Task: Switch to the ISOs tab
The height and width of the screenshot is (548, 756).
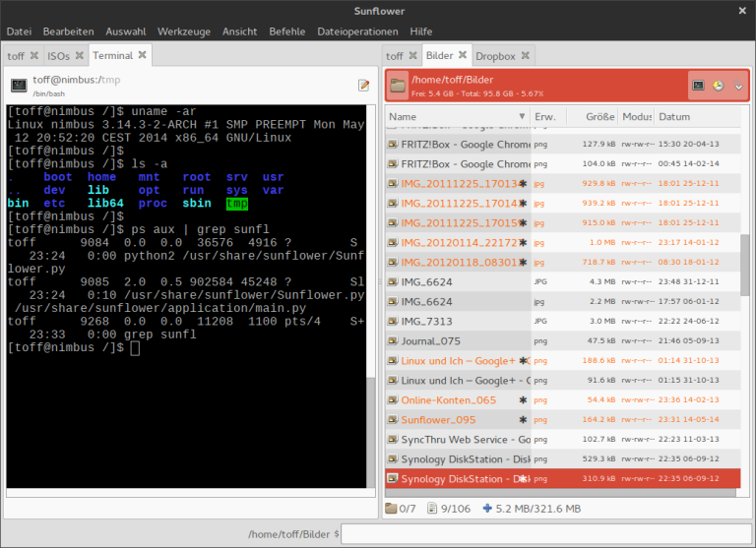Action: pyautogui.click(x=59, y=56)
